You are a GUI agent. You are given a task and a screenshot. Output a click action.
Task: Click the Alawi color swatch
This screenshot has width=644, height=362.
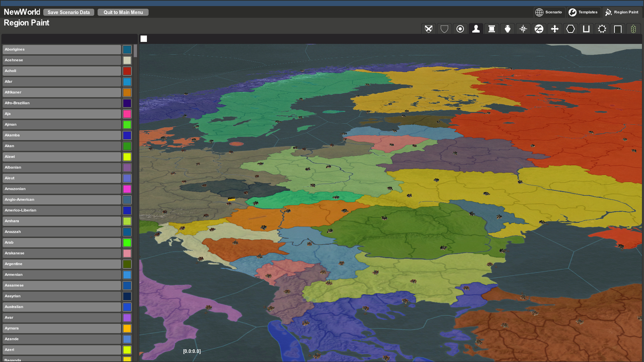(127, 157)
